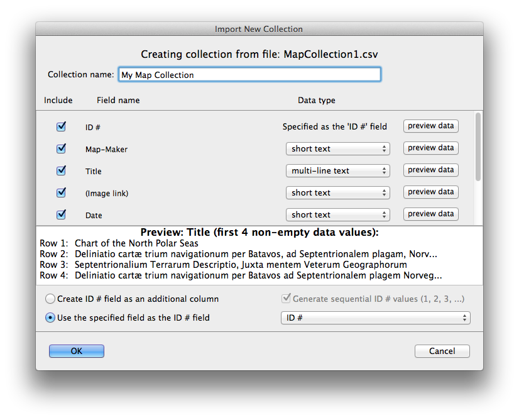This screenshot has height=420, width=519.
Task: Preview data for the ID # field
Action: [x=430, y=126]
